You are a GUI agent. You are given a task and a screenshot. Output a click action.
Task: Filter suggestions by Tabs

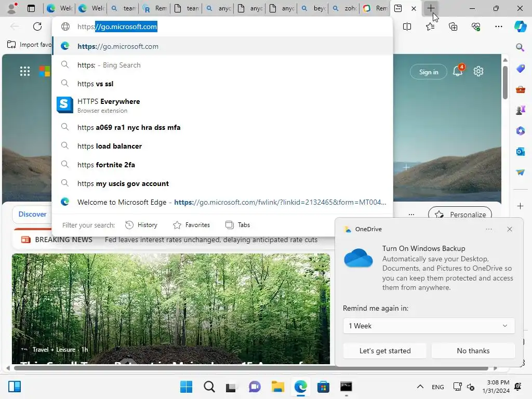(237, 224)
